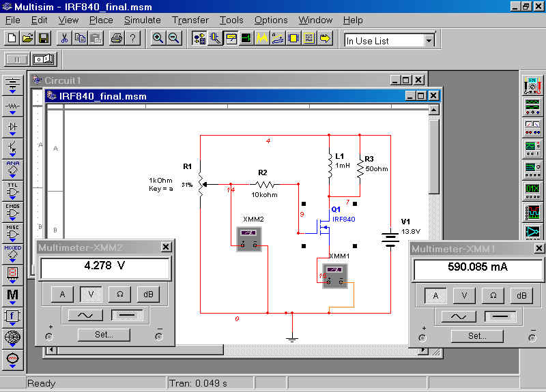Open the TTL component bin
The height and width of the screenshot is (392, 546).
click(x=13, y=191)
